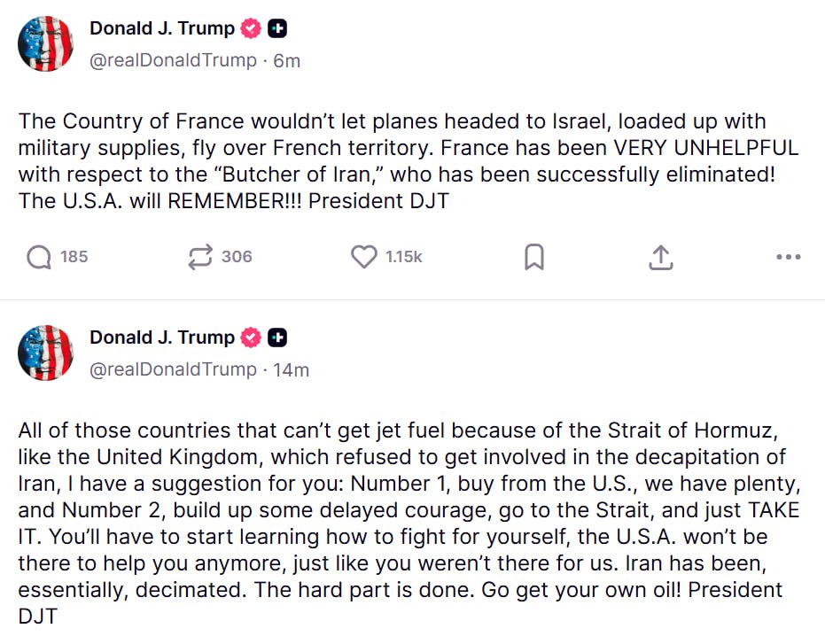
Task: Click the profile avatar on the first post
Action: point(45,43)
